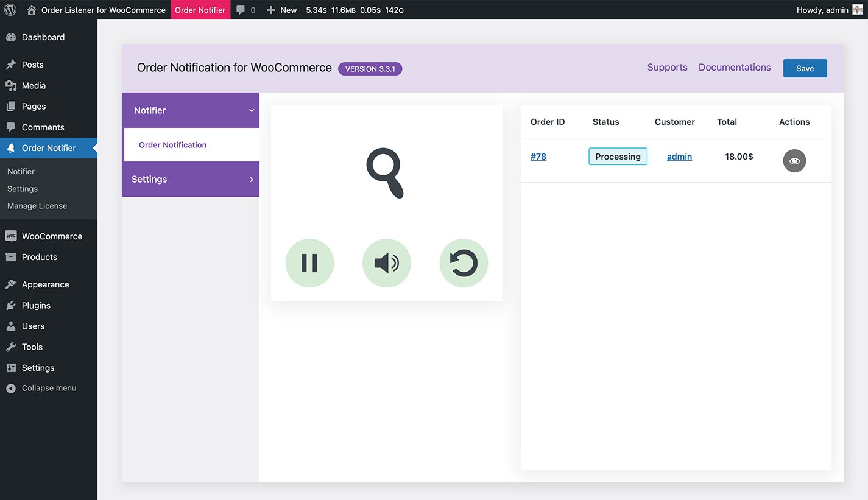The height and width of the screenshot is (500, 868).
Task: Click the Users person icon
Action: [11, 326]
